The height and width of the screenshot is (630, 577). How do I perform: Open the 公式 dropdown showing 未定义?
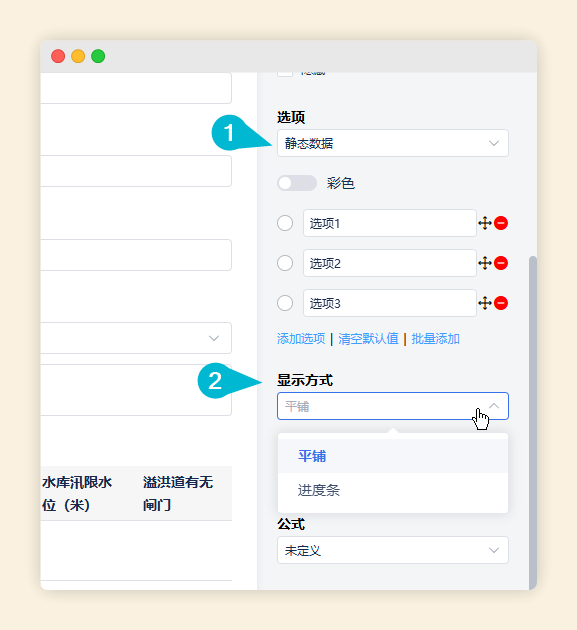tap(393, 550)
